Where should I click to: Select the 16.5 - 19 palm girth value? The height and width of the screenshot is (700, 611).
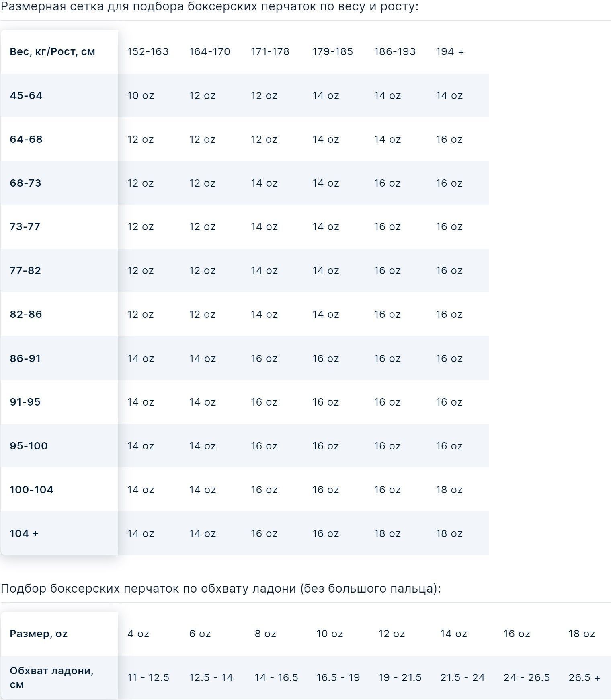(338, 678)
